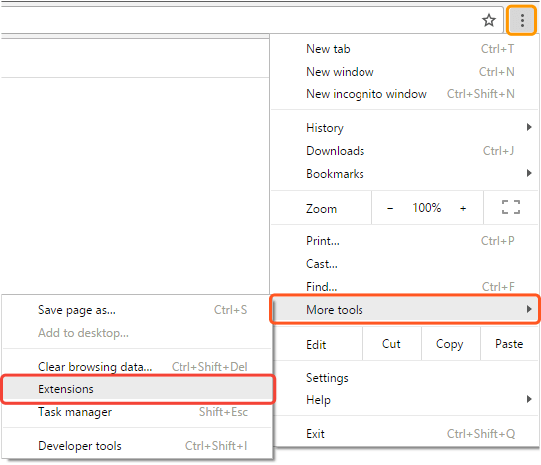The height and width of the screenshot is (465, 541).
Task: Click the three-dot Chrome menu button
Action: tap(521, 21)
